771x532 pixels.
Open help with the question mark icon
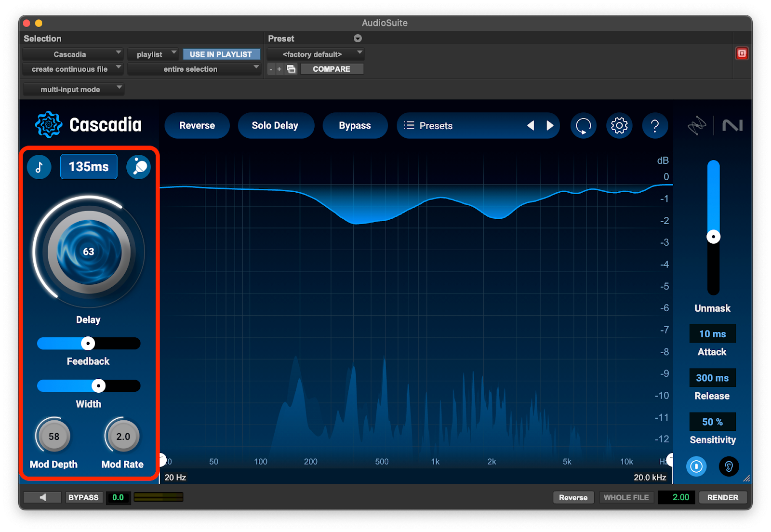point(655,126)
